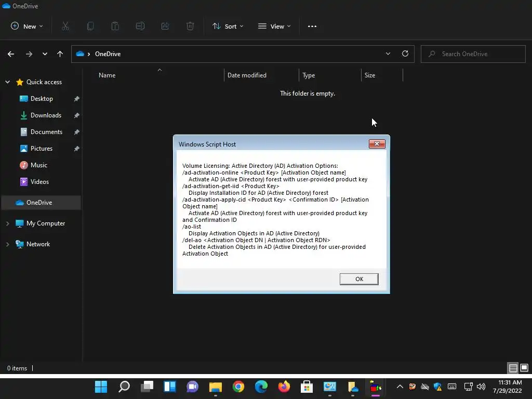Collapse the Quick access tree node
532x399 pixels.
click(7, 82)
